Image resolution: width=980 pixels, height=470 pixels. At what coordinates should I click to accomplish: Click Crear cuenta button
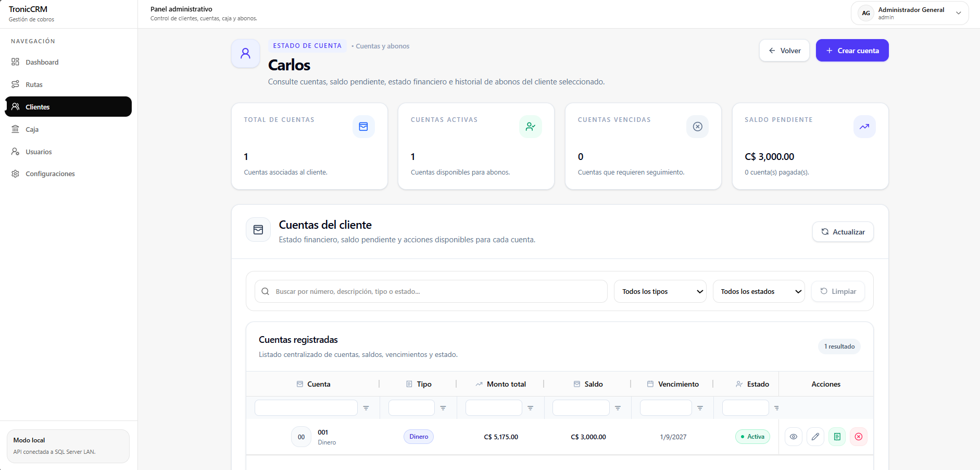coord(852,51)
